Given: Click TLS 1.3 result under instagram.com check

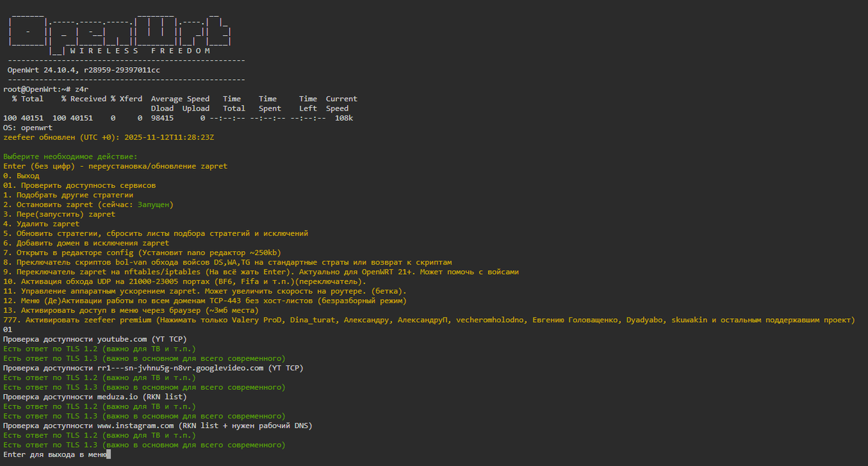Looking at the screenshot, I should pos(144,445).
